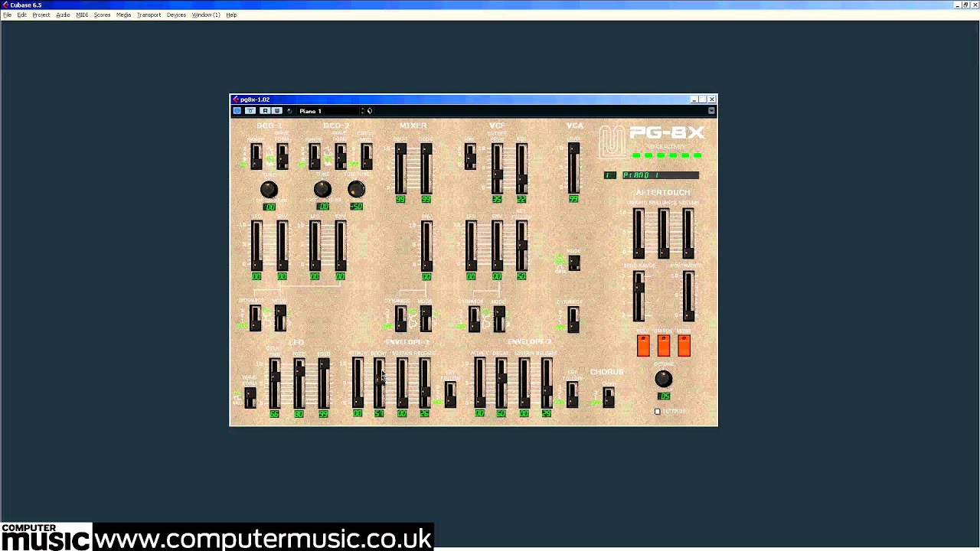Tick the Settings checkbox
Viewport: 980px width, 551px height.
tap(657, 412)
